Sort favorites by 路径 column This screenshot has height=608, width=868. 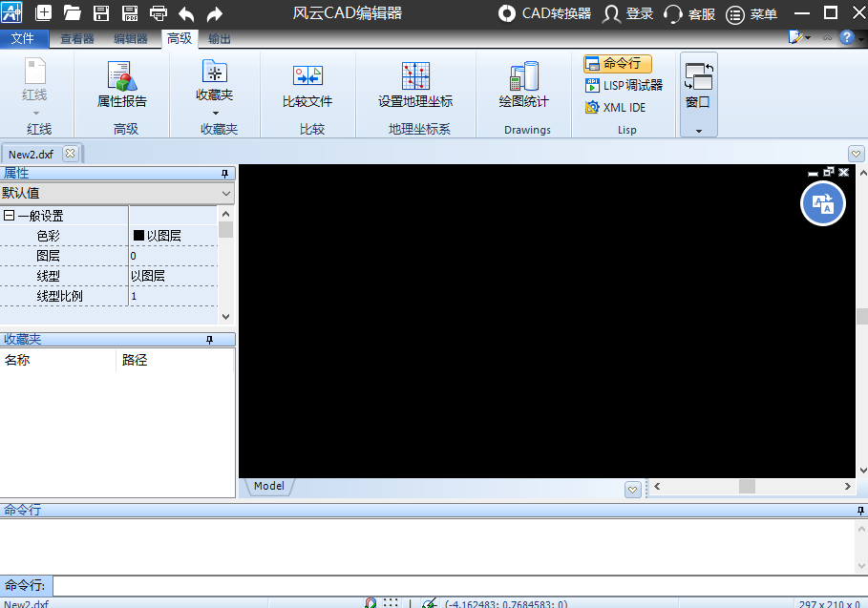(175, 360)
